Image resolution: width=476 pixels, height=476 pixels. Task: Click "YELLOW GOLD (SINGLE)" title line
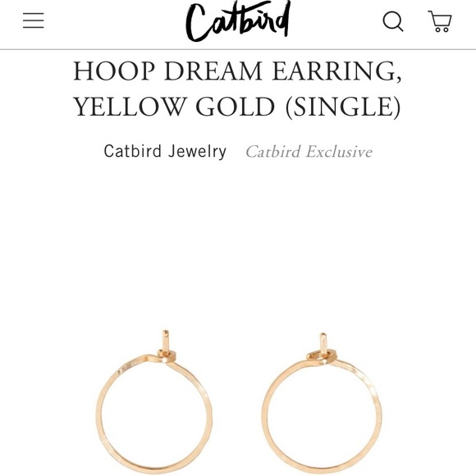pos(237,107)
